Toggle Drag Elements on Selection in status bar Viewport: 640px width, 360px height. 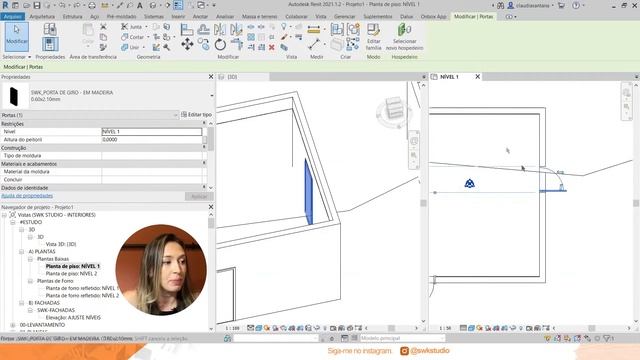pyautogui.click(x=587, y=338)
